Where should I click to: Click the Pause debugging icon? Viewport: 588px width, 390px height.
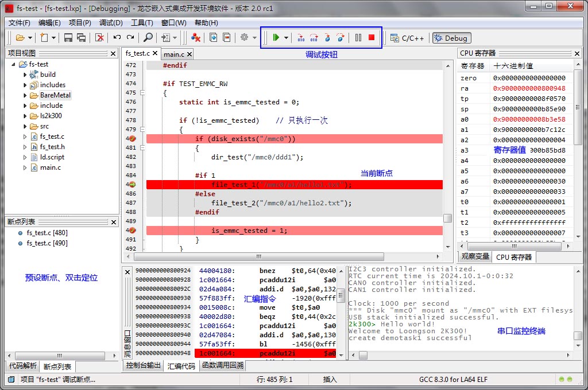358,38
